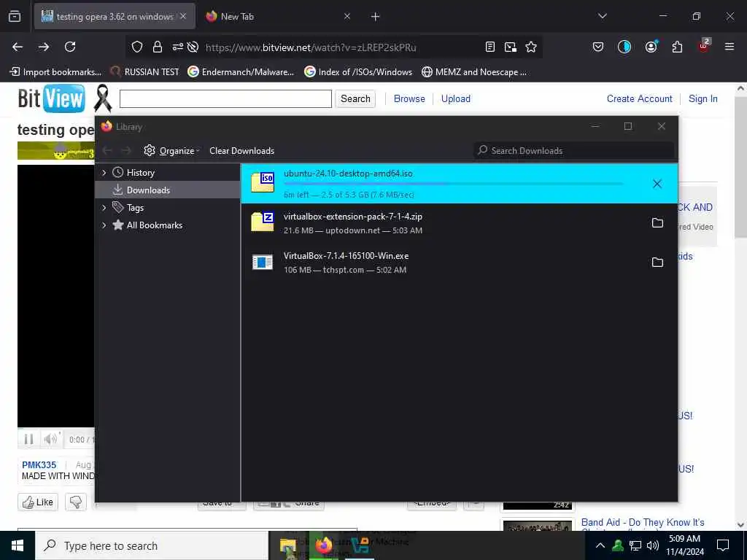Click the Like button under video

(x=38, y=502)
